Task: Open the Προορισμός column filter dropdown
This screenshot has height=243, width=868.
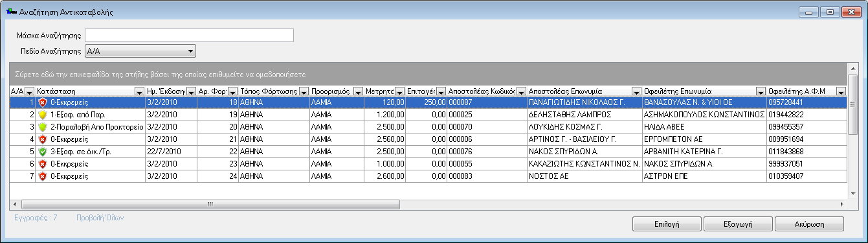Action: (357, 91)
